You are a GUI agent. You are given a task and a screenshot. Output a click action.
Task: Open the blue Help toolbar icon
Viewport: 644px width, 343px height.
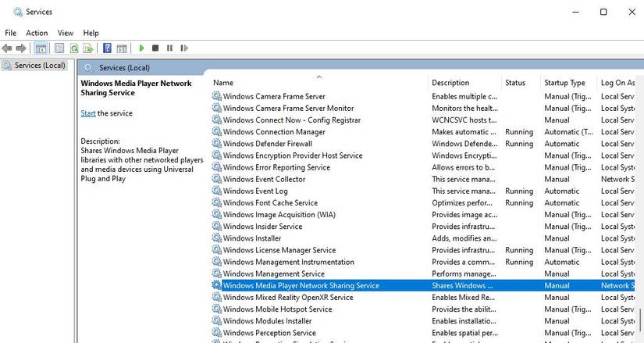click(107, 48)
